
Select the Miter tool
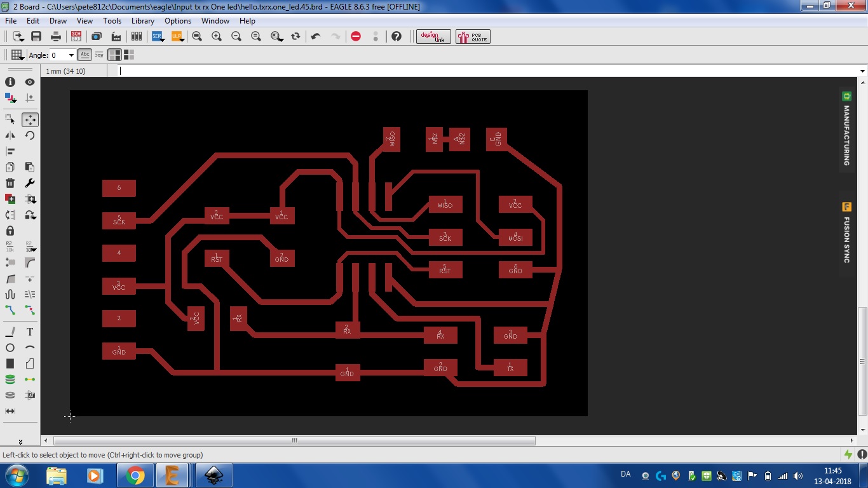[x=30, y=262]
